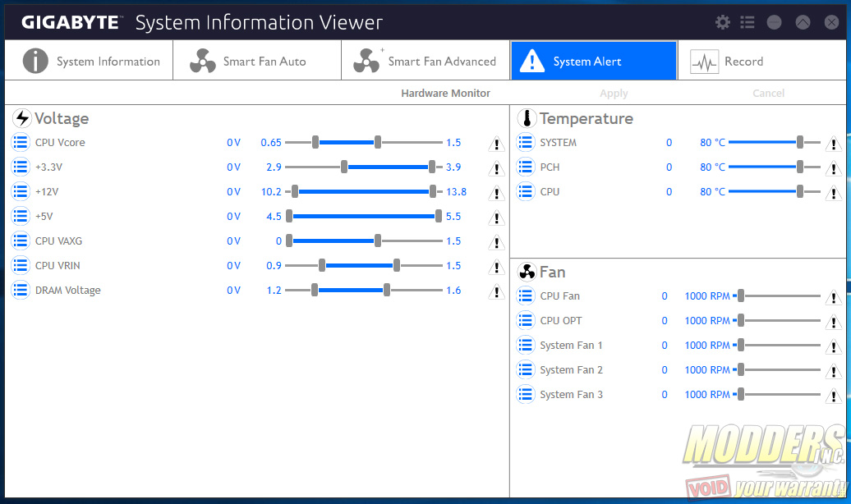The width and height of the screenshot is (851, 504).
Task: Toggle the CPU Fan alert warning icon
Action: [833, 297]
